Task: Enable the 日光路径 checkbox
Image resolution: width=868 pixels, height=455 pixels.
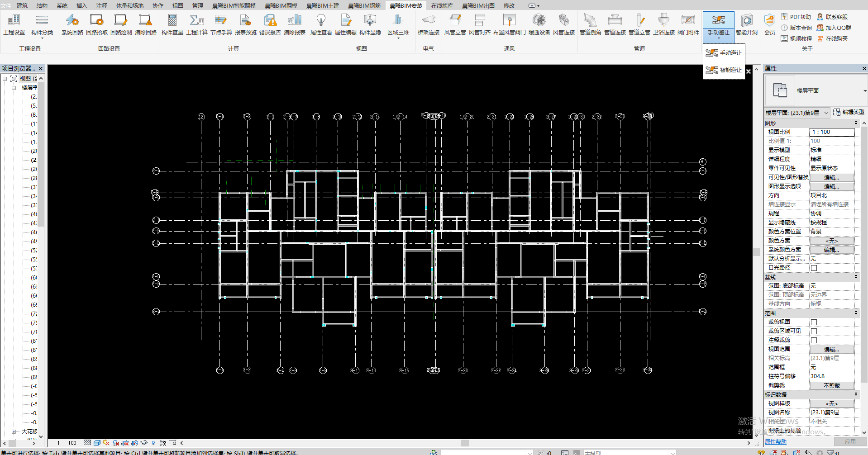Action: pos(814,268)
